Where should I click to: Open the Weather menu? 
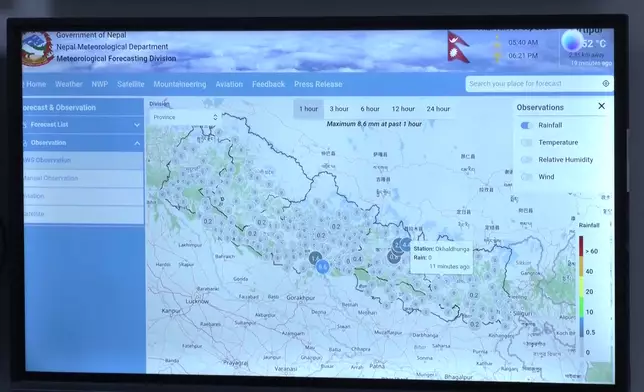click(x=69, y=84)
